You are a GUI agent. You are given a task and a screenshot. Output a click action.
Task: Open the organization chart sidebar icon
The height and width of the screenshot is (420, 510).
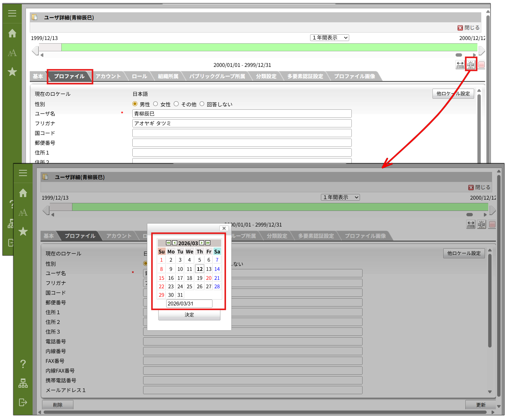click(x=23, y=383)
